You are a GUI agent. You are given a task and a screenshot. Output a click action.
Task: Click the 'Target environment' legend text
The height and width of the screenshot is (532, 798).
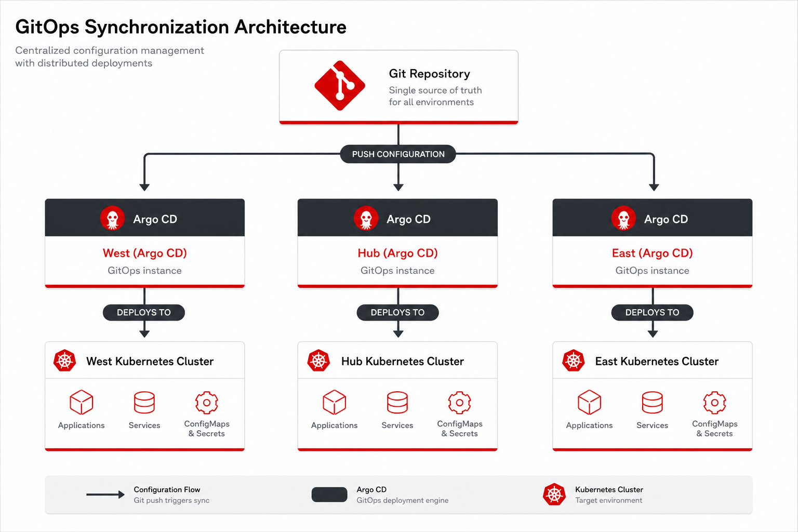click(x=609, y=500)
